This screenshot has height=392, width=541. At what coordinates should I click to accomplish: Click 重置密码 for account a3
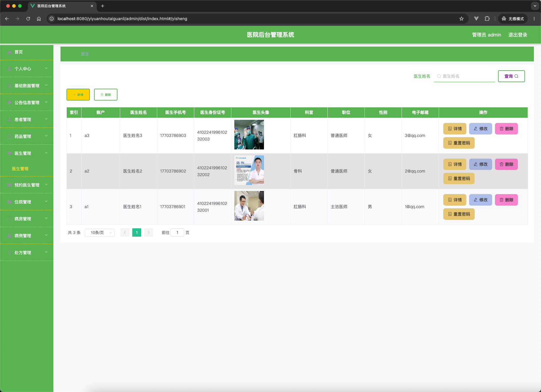coord(459,143)
